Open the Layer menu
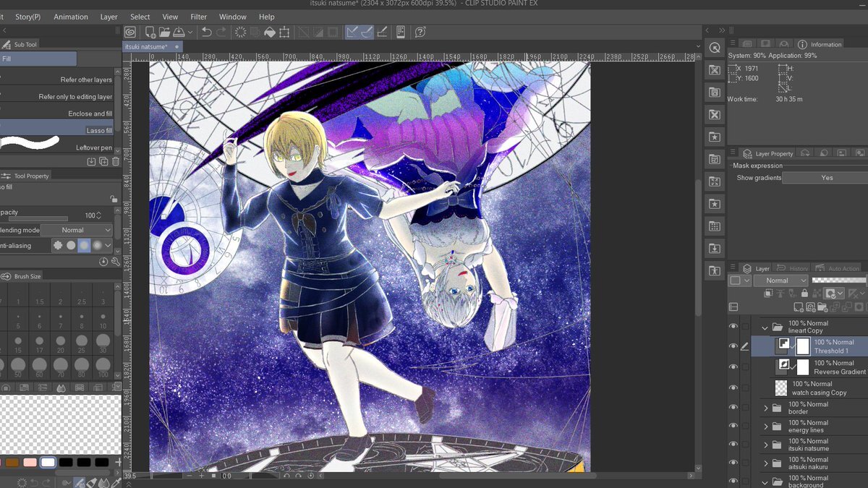Screen dimensions: 868x488 coord(109,17)
